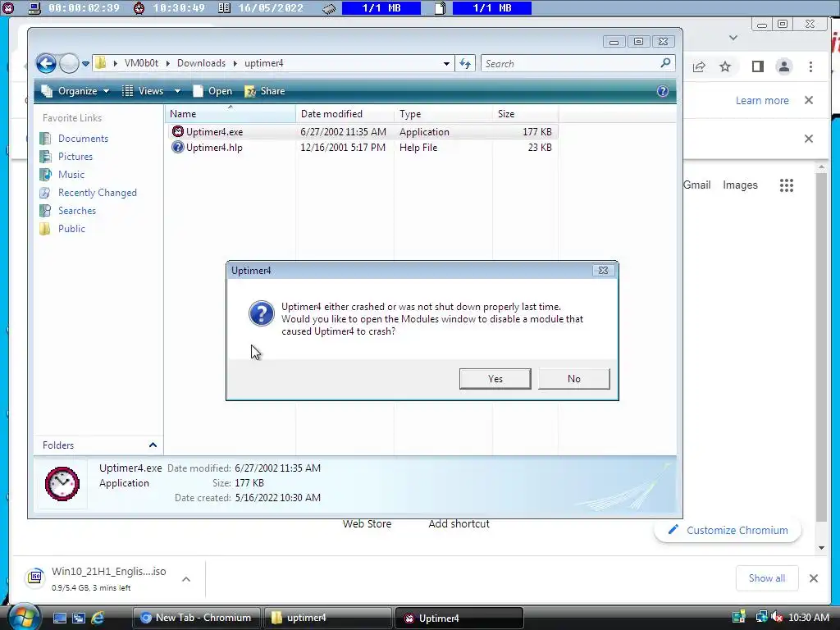Click No in the Uptimer4 dialog
The width and height of the screenshot is (840, 630).
pos(573,379)
